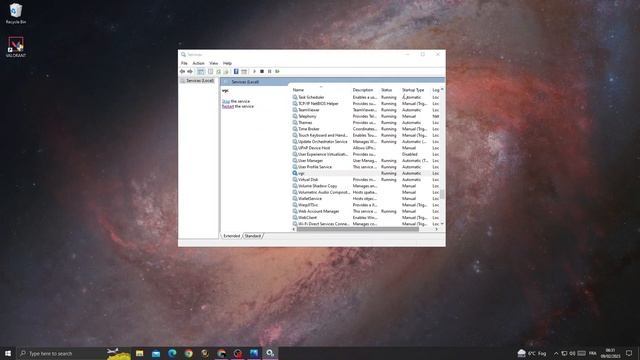Viewport: 640px width, 360px height.
Task: Select the WebClient service row
Action: [366, 218]
